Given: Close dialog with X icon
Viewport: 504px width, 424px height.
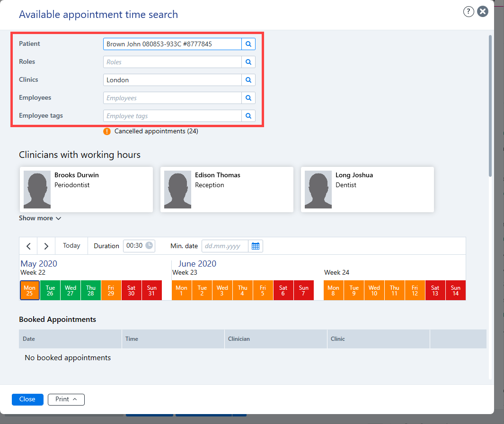Looking at the screenshot, I should click(x=482, y=11).
